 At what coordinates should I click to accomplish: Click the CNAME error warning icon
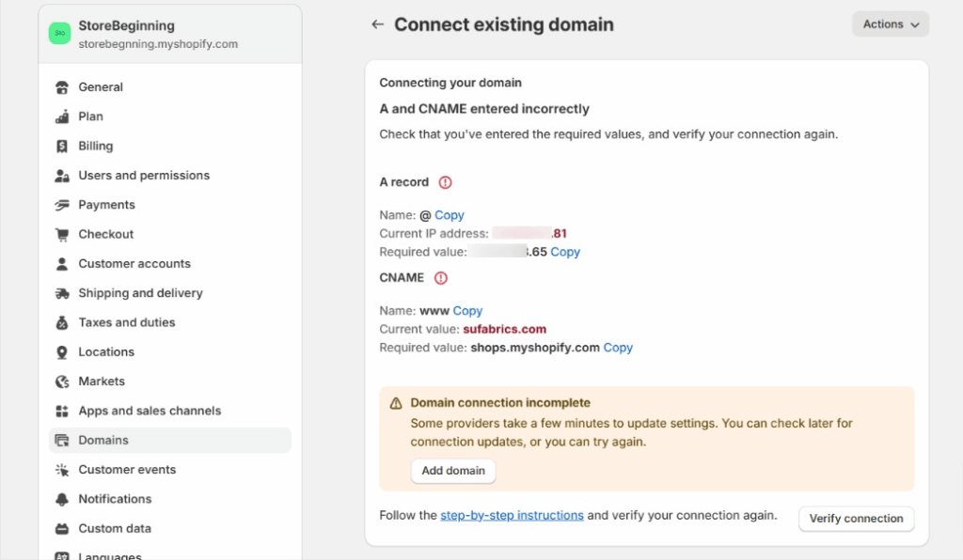pos(440,278)
